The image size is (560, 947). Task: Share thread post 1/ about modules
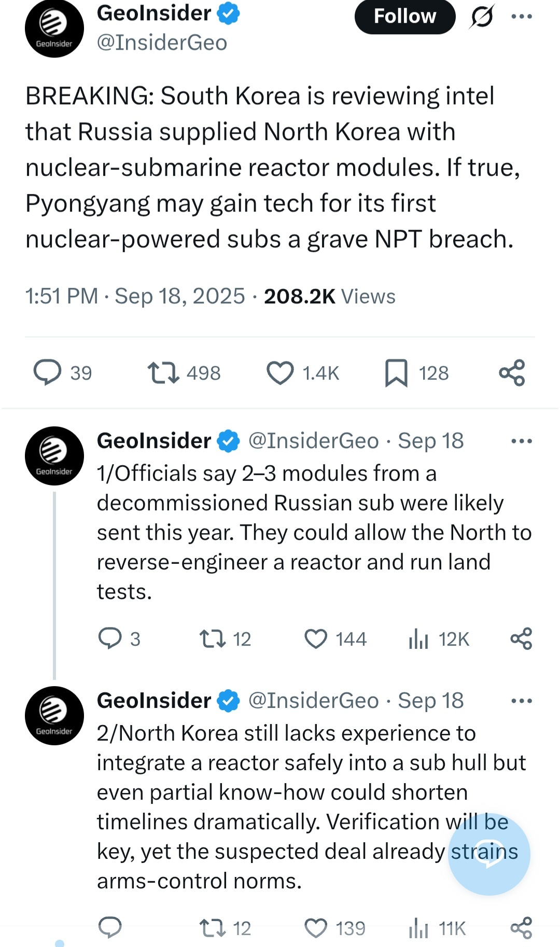[521, 638]
